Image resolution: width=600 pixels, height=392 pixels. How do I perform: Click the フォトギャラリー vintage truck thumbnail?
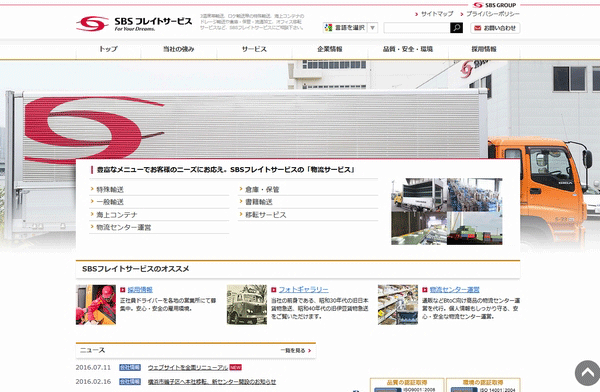(x=247, y=305)
